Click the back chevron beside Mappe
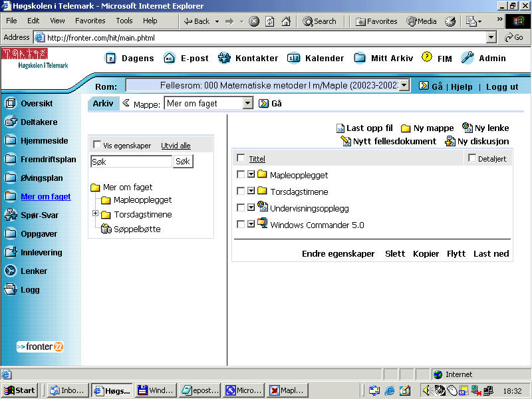 (x=126, y=103)
